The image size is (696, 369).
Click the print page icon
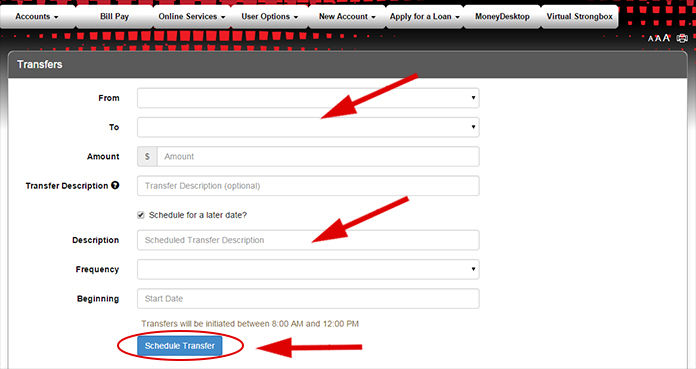pos(681,39)
